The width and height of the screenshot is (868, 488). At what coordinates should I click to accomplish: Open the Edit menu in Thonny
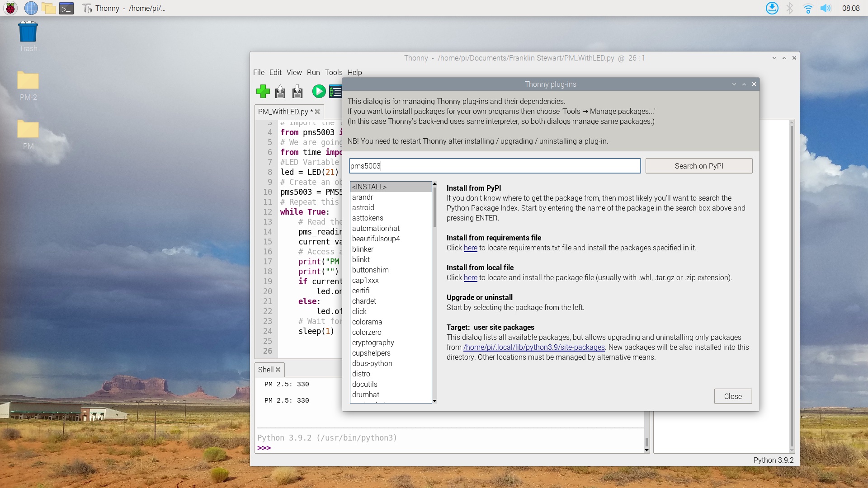275,72
